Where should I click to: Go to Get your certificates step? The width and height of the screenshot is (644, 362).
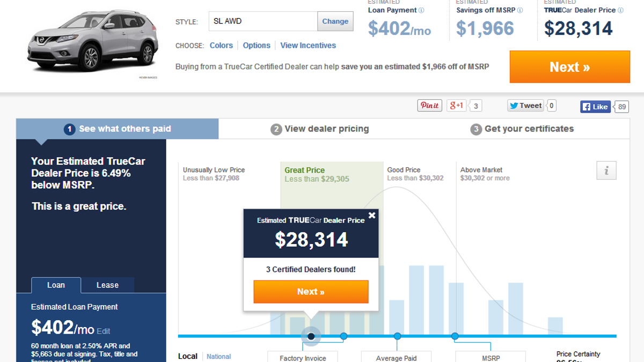coord(522,129)
